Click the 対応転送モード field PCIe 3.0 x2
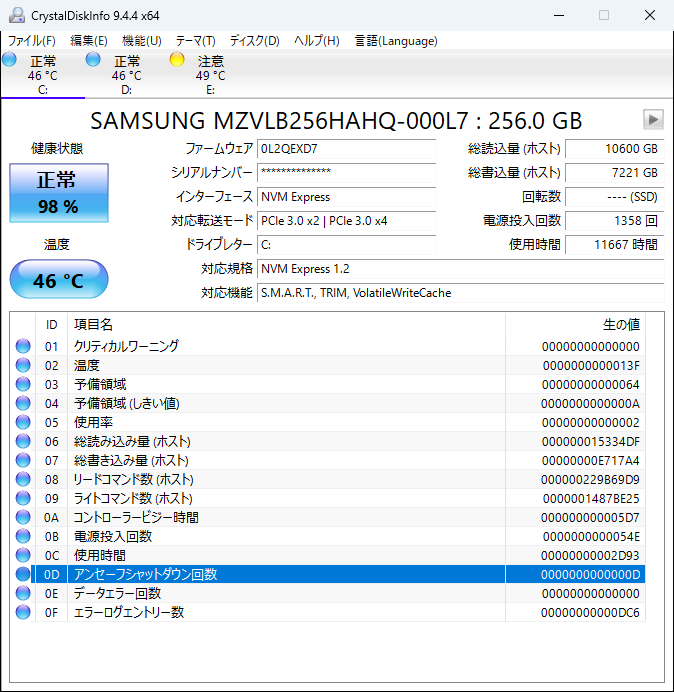 tap(346, 221)
